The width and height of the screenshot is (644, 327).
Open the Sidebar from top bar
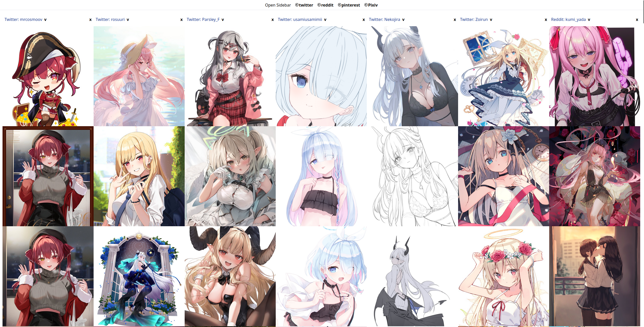278,5
